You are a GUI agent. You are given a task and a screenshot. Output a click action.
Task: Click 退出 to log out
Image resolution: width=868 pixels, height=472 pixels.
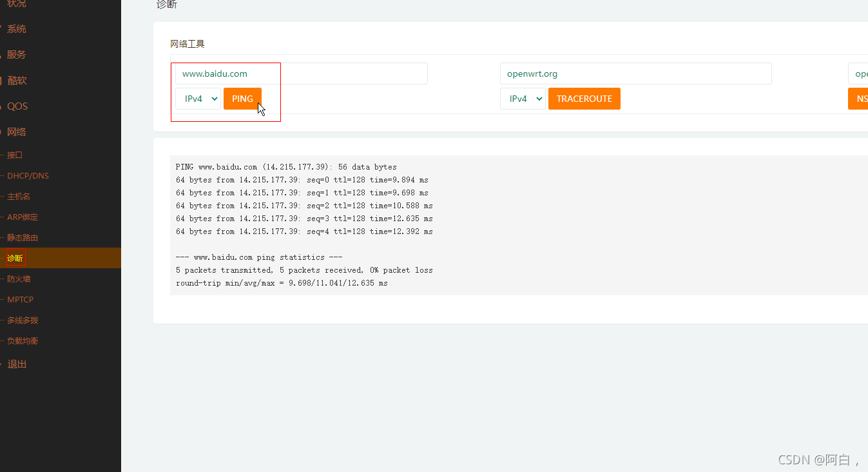click(17, 364)
